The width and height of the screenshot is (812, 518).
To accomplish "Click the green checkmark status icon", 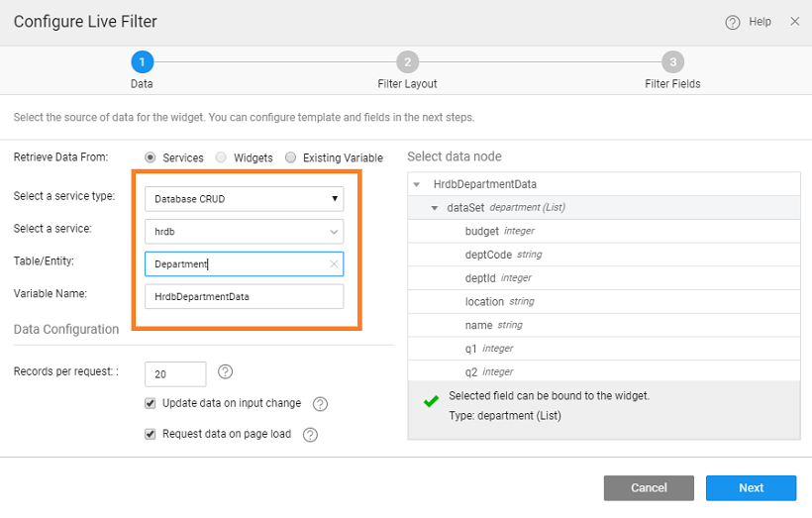I will [431, 402].
